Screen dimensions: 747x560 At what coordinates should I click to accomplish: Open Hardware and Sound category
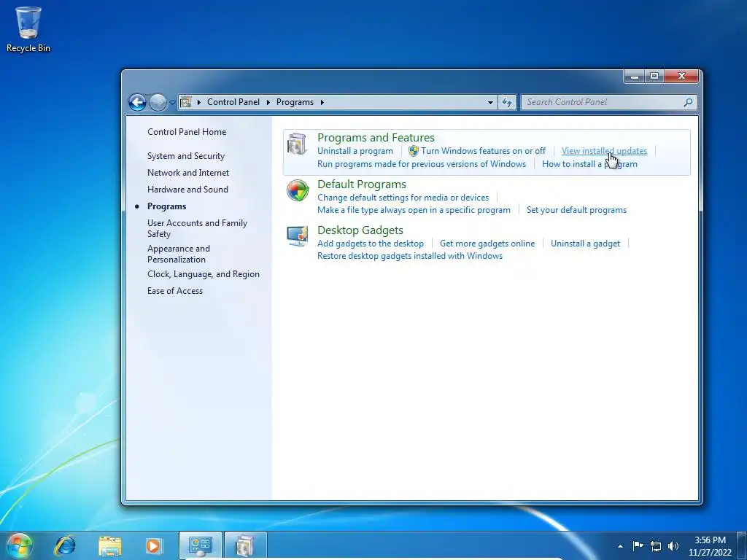pos(187,190)
